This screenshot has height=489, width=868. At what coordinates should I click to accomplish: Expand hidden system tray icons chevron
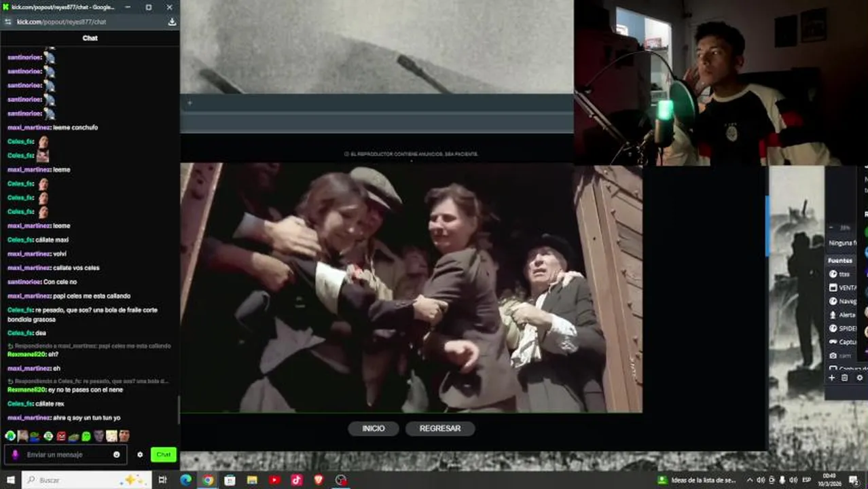pos(750,480)
